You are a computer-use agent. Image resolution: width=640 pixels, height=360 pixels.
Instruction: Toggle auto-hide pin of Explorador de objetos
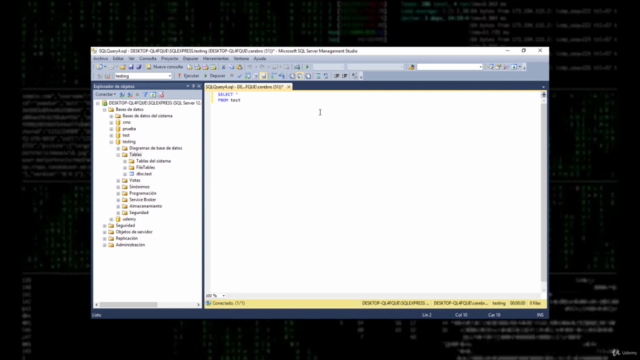pyautogui.click(x=193, y=86)
